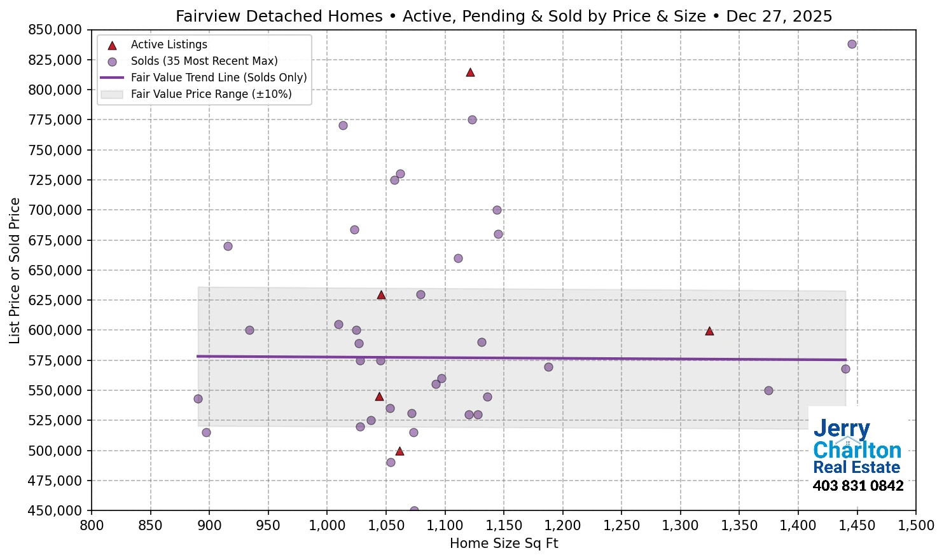
Task: Click the purple Solds circle legend symbol
Action: pos(111,61)
